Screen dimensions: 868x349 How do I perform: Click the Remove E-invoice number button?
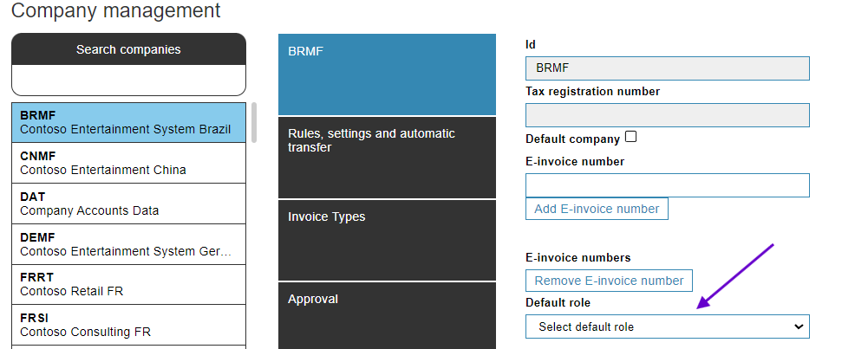click(x=609, y=281)
